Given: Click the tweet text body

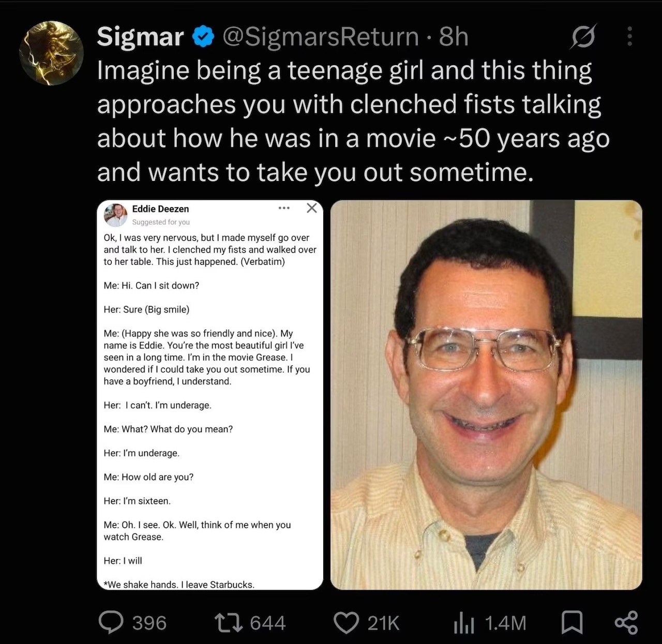Looking at the screenshot, I should pos(354,121).
